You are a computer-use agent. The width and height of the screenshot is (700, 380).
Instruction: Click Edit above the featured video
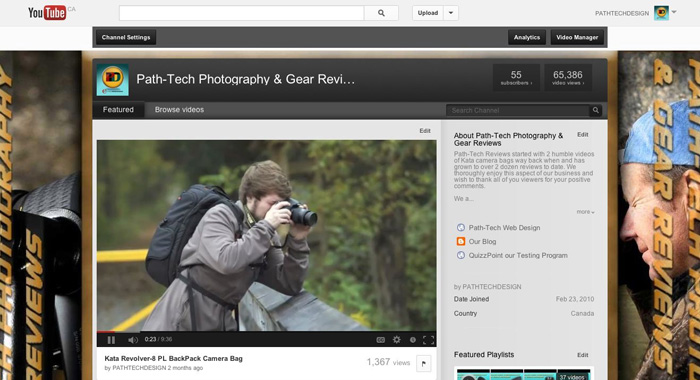(425, 131)
